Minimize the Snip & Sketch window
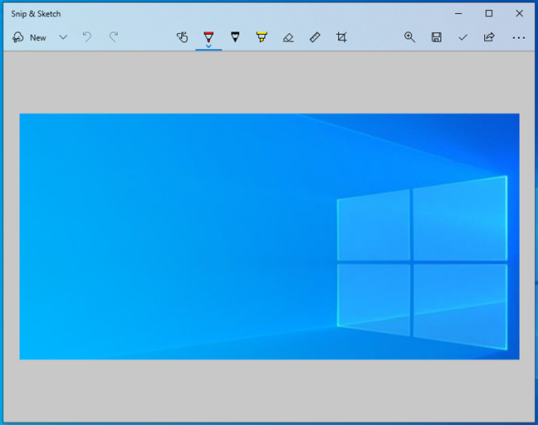Image resolution: width=538 pixels, height=425 pixels. click(458, 14)
